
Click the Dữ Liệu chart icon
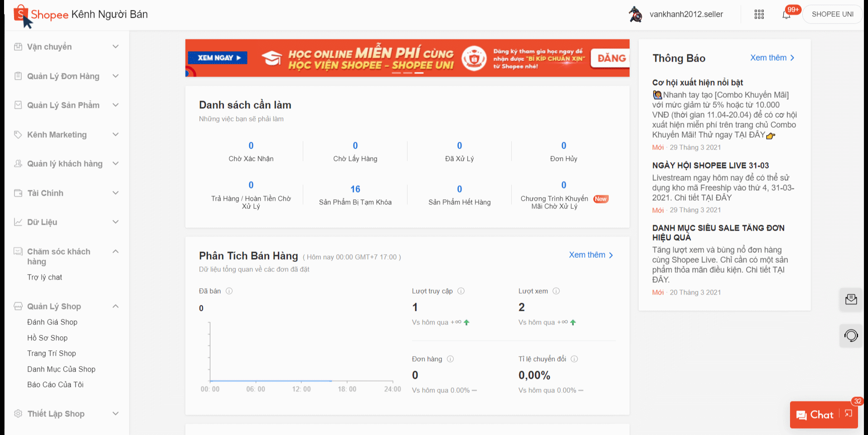point(18,222)
